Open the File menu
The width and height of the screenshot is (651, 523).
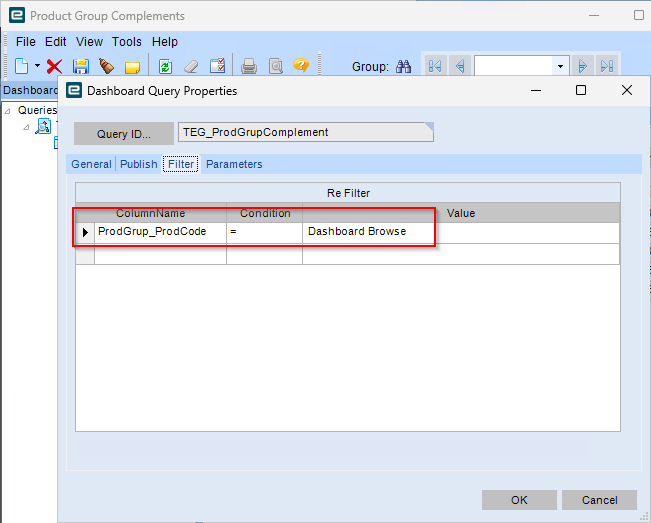point(25,42)
